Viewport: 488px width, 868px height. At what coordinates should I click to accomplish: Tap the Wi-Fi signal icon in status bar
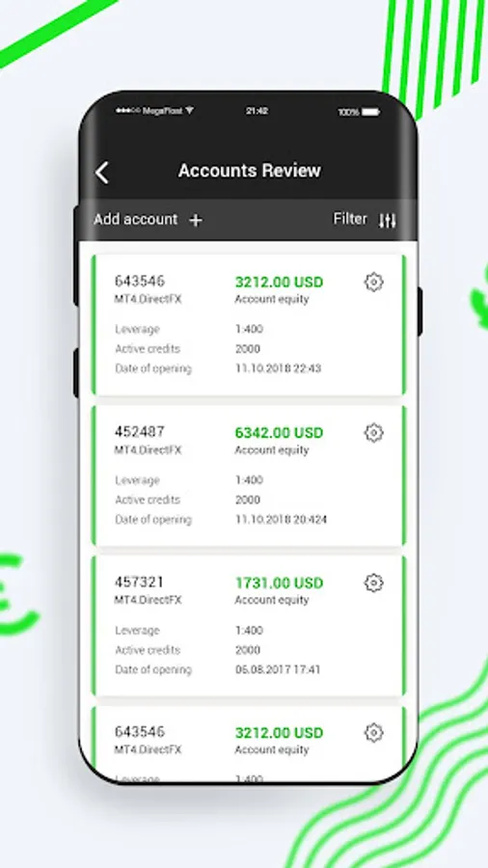[189, 111]
